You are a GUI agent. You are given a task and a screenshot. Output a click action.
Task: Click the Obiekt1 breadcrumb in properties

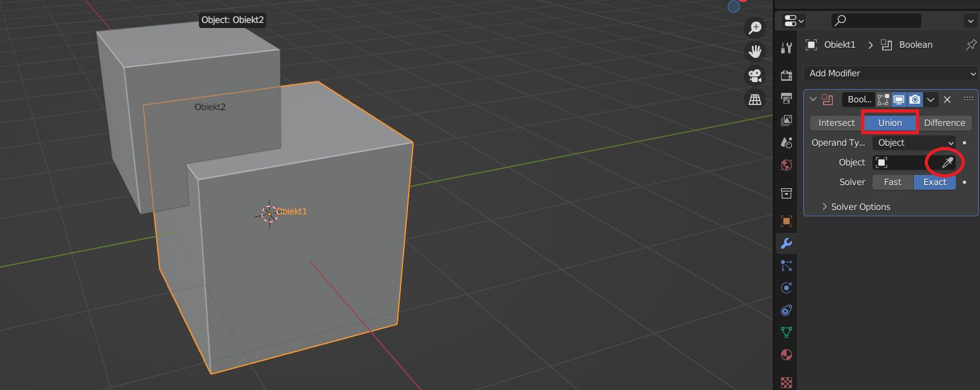pos(840,45)
